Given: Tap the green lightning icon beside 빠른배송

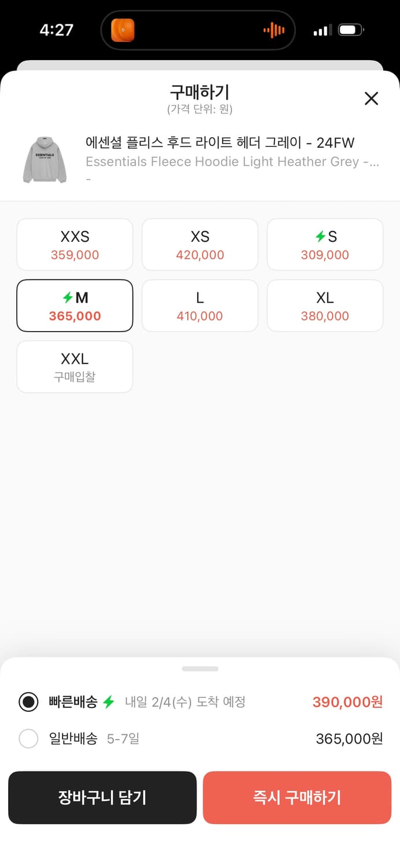Looking at the screenshot, I should pyautogui.click(x=109, y=702).
